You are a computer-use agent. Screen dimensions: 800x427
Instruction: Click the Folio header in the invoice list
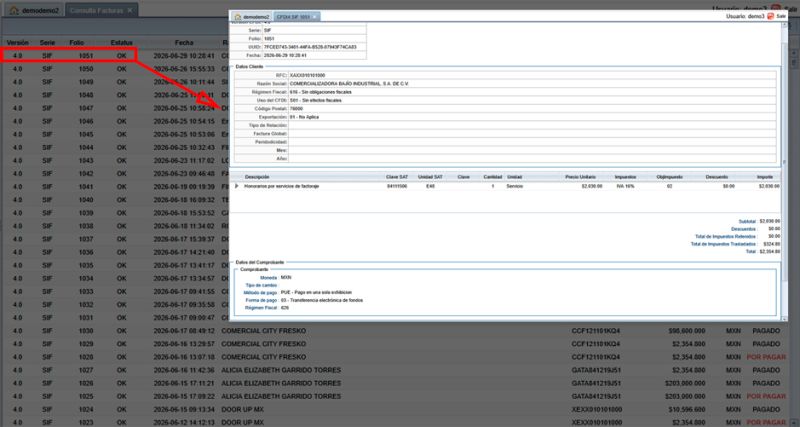pos(77,42)
